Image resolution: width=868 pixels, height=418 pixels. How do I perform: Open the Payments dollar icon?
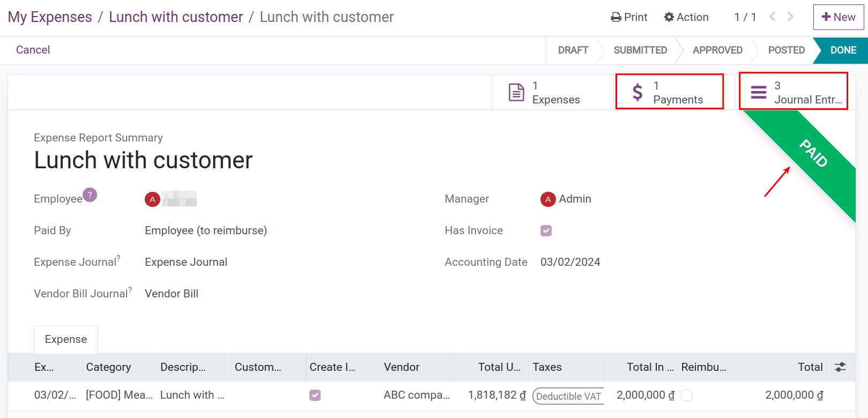(637, 92)
